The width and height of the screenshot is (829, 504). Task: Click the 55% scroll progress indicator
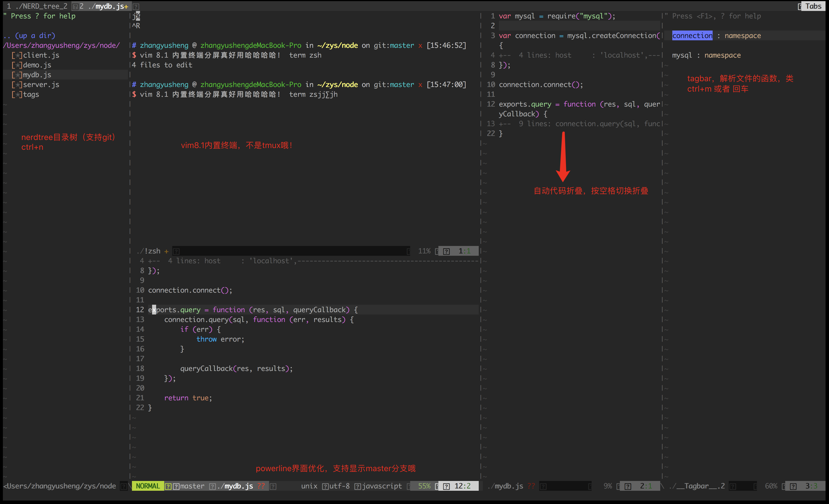click(x=425, y=486)
